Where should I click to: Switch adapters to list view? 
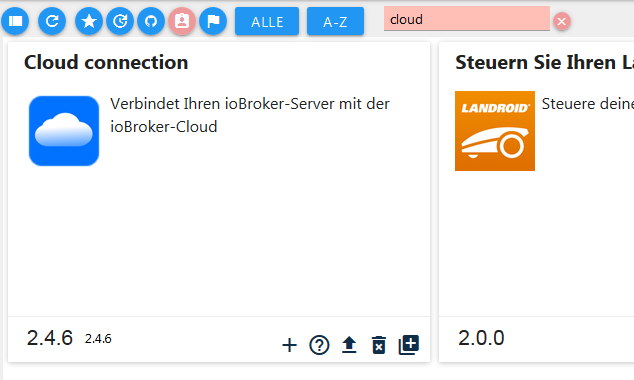pos(15,21)
